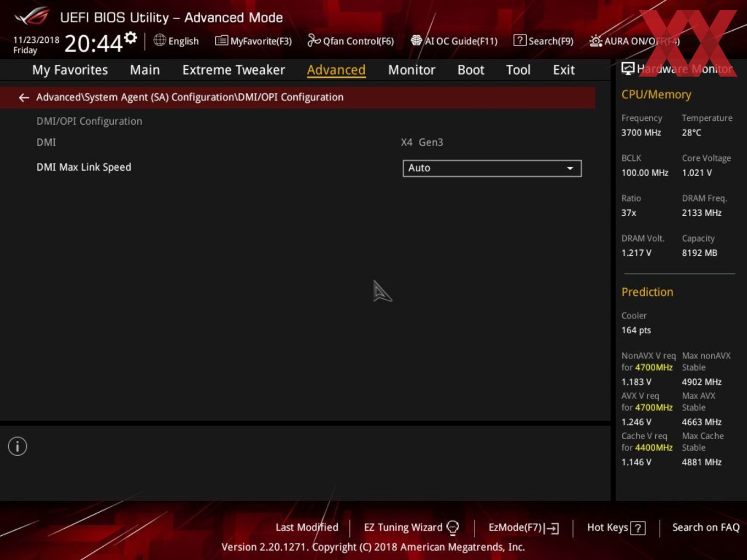Click DRAM Volt. value 1.217 V
The image size is (747, 560).
(636, 253)
